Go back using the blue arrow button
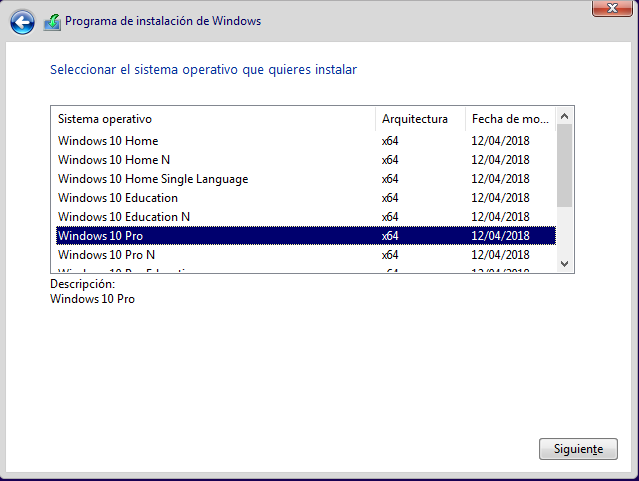The width and height of the screenshot is (639, 481). 22,22
